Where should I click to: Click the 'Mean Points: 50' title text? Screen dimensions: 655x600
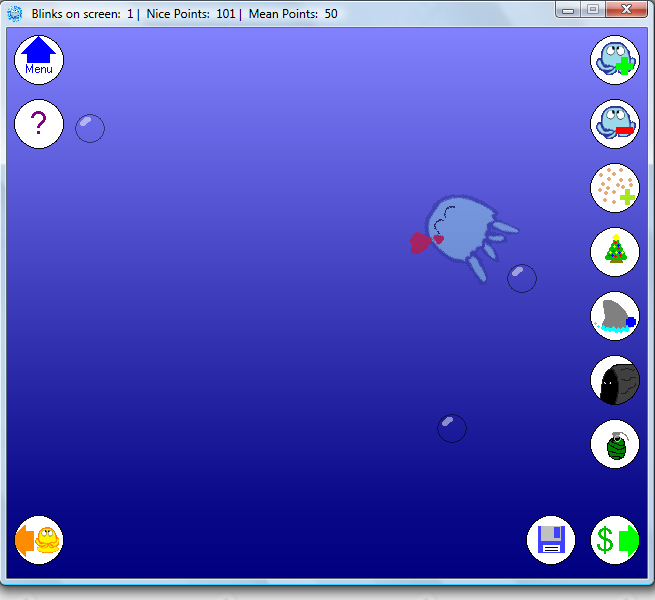pyautogui.click(x=293, y=14)
